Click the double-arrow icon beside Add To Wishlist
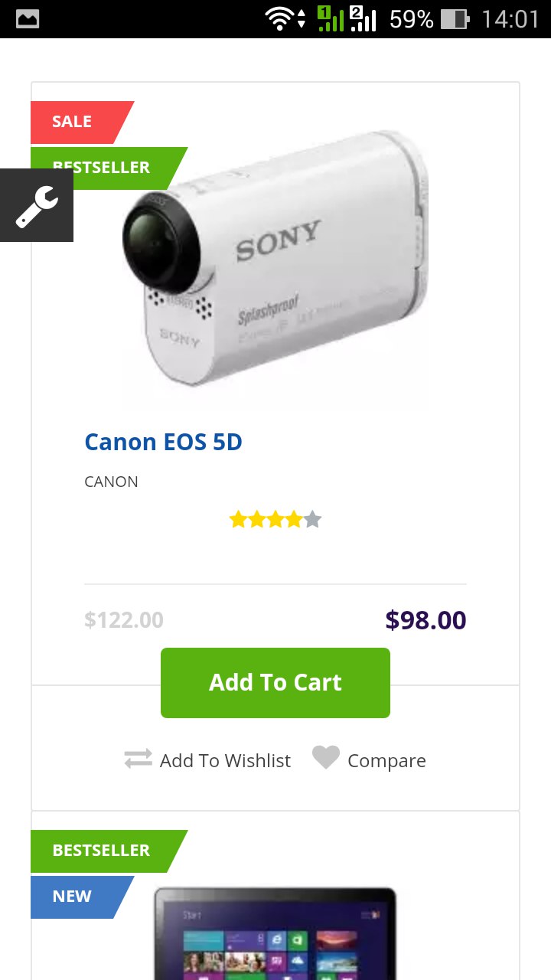This screenshot has height=980, width=551. click(x=139, y=759)
